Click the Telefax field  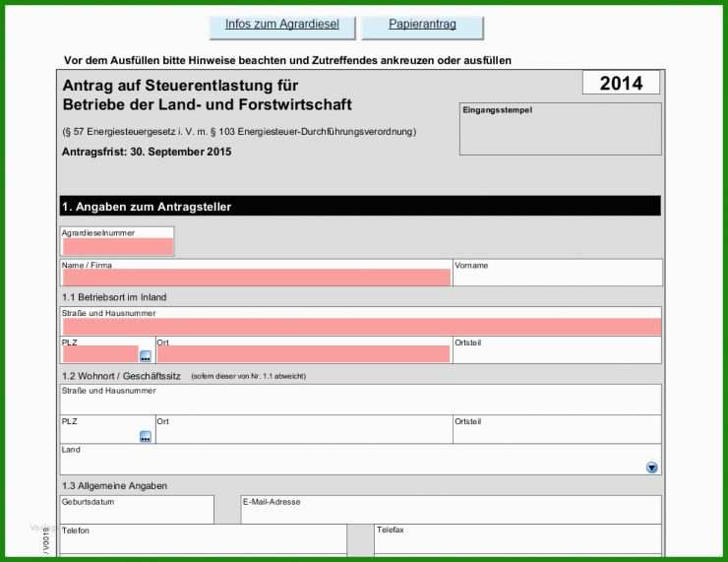(517, 539)
